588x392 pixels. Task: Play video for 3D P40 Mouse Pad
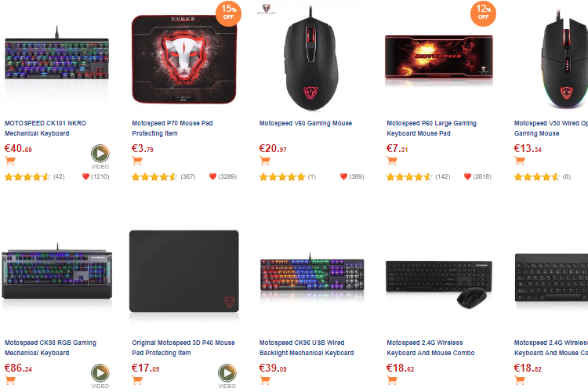(x=227, y=373)
